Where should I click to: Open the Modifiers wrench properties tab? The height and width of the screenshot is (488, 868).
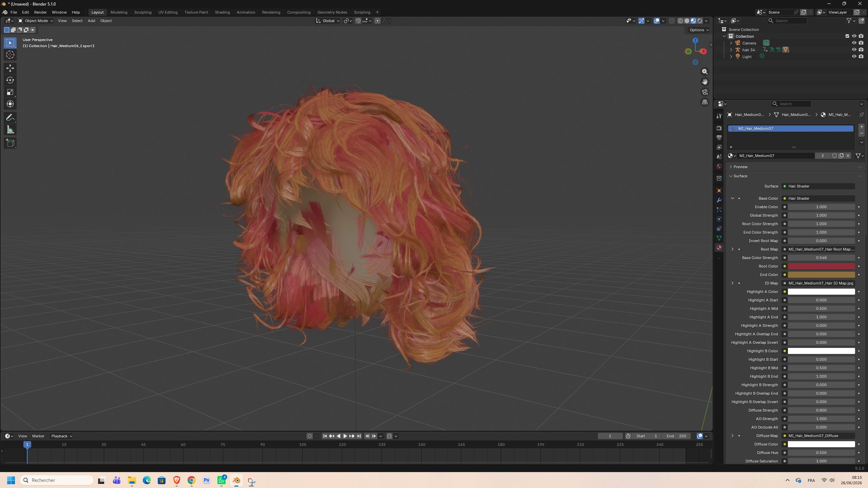(719, 200)
